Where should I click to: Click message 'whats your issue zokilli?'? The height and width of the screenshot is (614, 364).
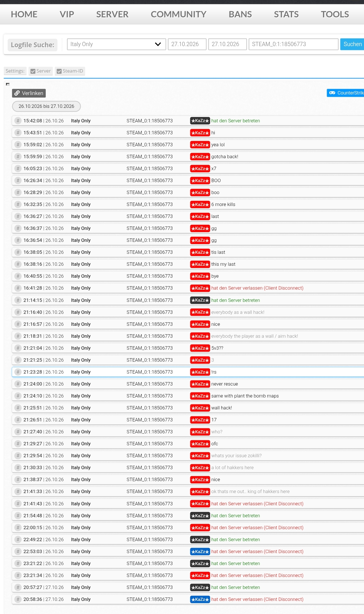click(x=236, y=456)
